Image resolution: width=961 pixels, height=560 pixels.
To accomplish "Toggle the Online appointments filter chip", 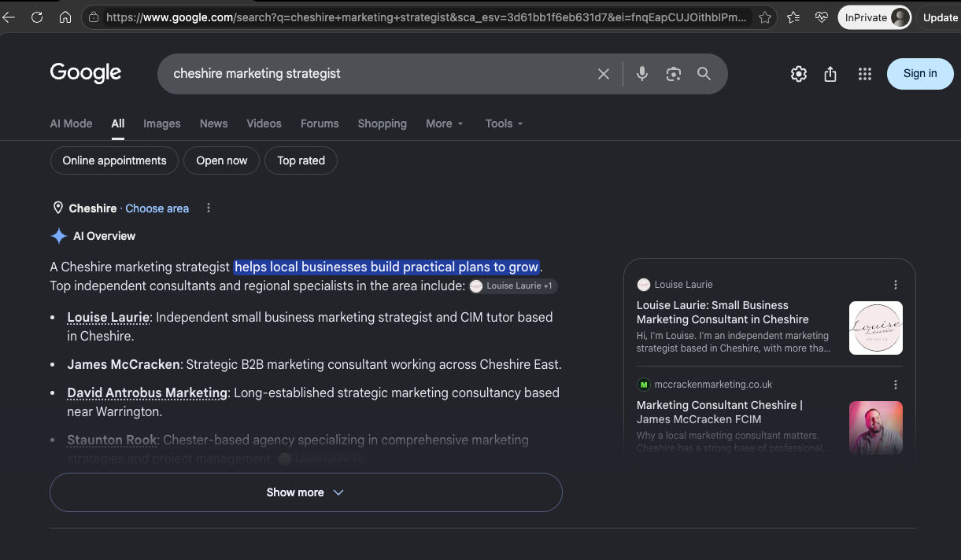I will (114, 160).
